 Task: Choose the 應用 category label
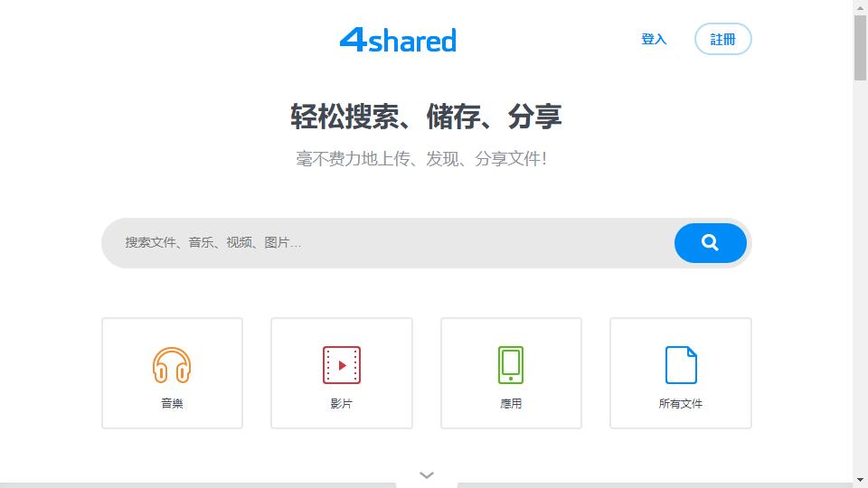(x=511, y=404)
